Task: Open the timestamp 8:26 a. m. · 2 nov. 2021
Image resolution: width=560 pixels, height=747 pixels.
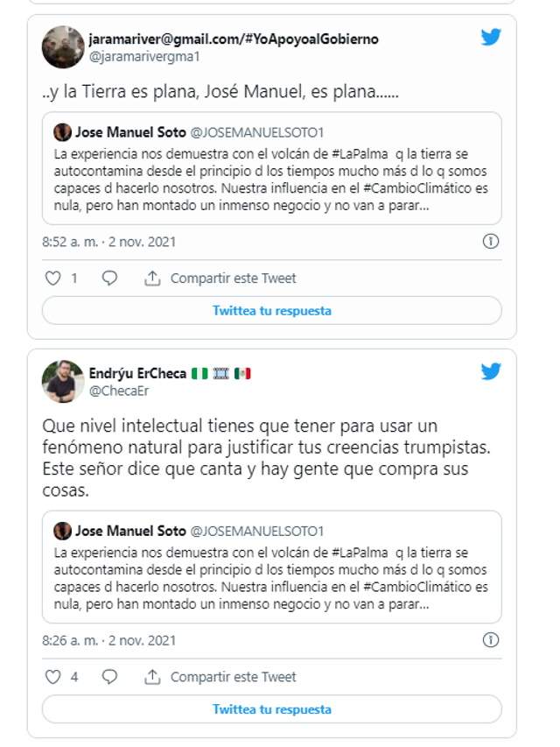Action: coord(109,641)
